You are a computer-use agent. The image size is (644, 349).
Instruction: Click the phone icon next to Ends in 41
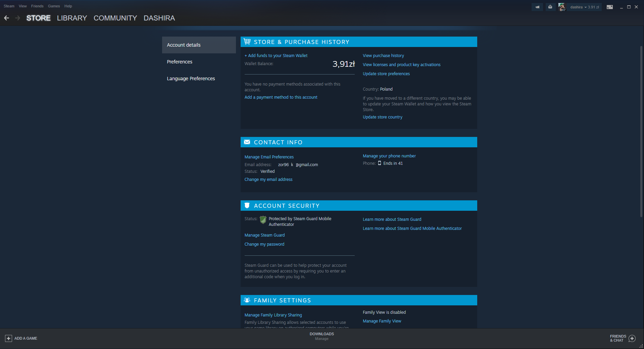click(x=380, y=163)
